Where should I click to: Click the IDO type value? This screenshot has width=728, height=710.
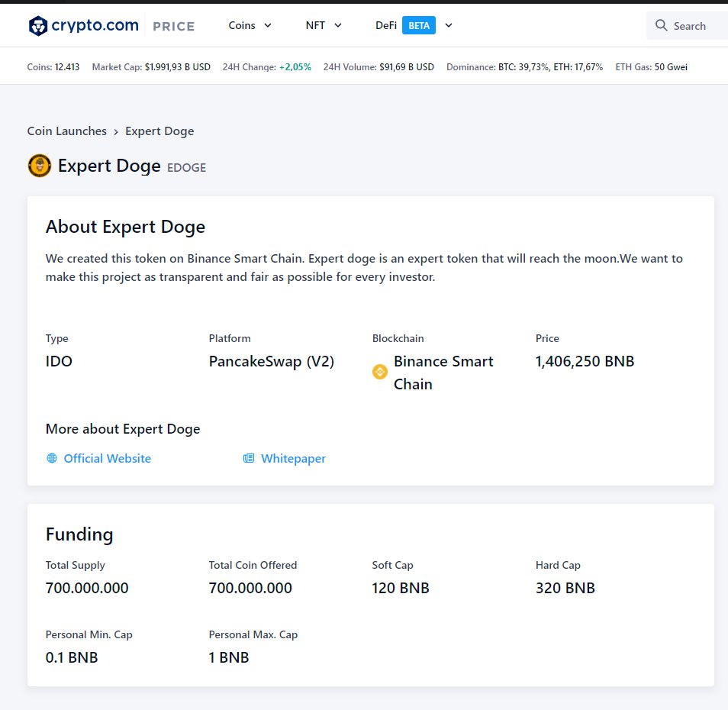click(59, 361)
